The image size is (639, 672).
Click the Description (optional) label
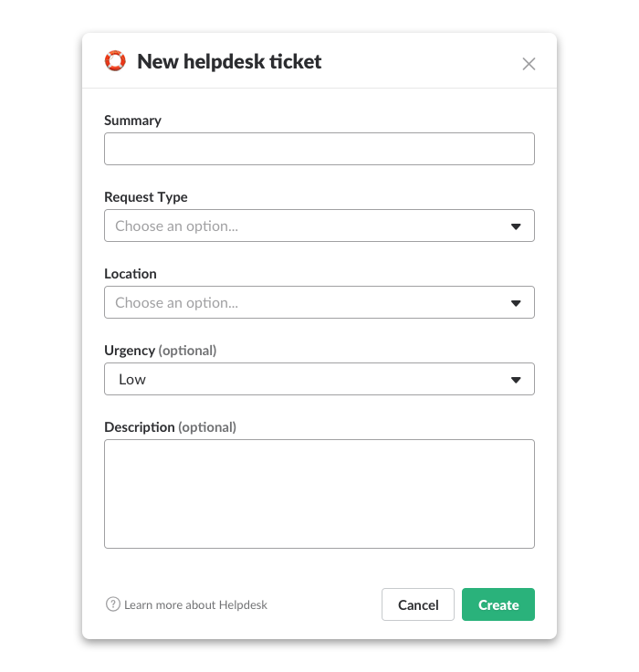tap(170, 427)
